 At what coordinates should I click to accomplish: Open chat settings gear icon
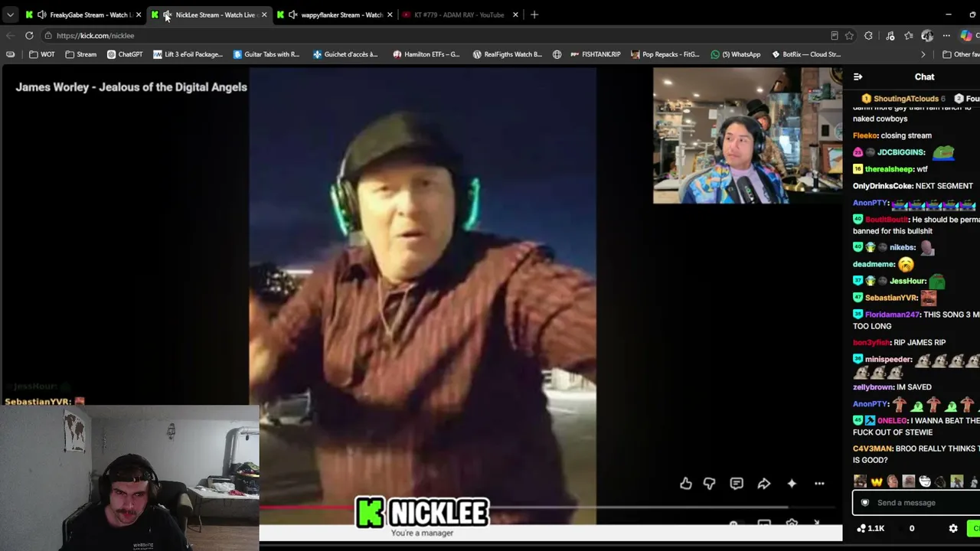click(953, 528)
